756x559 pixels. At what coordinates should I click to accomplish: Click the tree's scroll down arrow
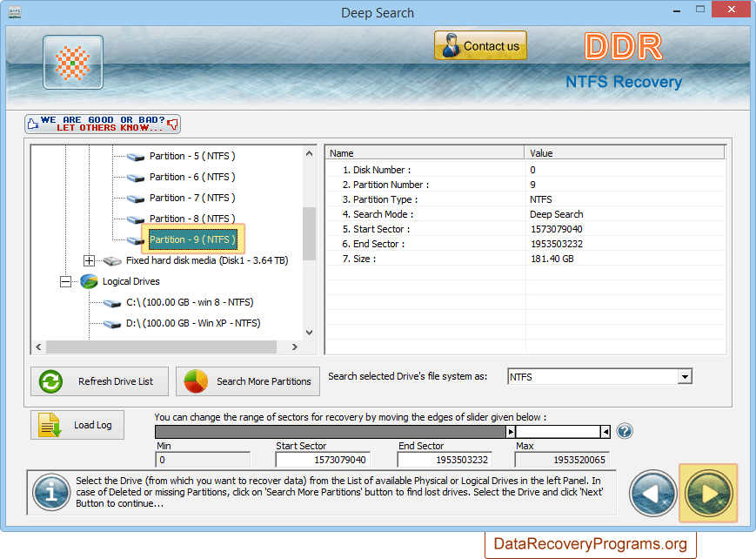point(309,333)
